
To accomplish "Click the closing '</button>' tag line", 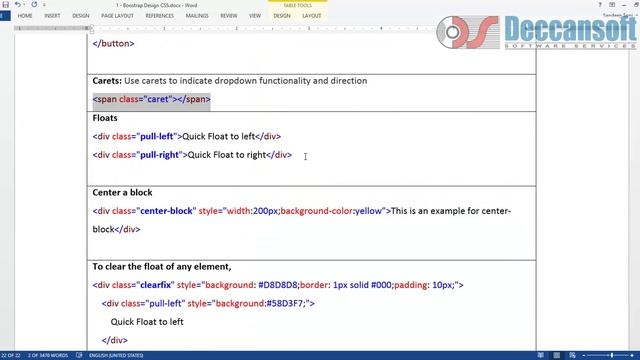I will pos(113,43).
